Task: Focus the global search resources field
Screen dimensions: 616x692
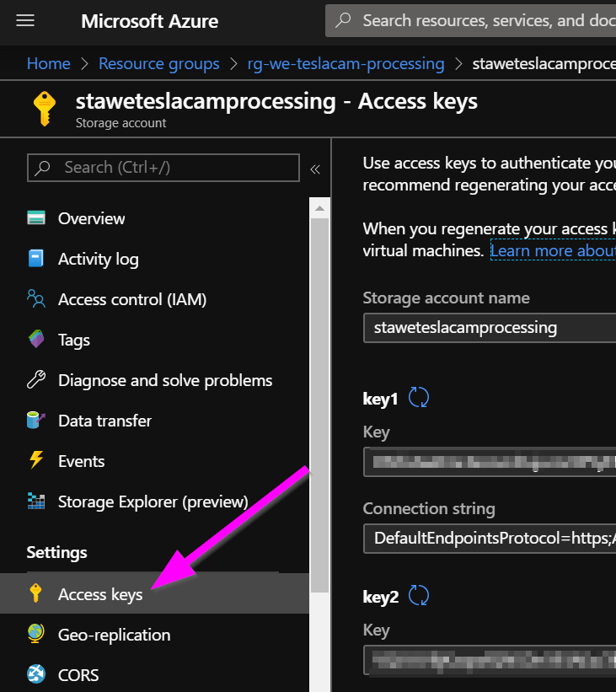Action: coord(470,21)
